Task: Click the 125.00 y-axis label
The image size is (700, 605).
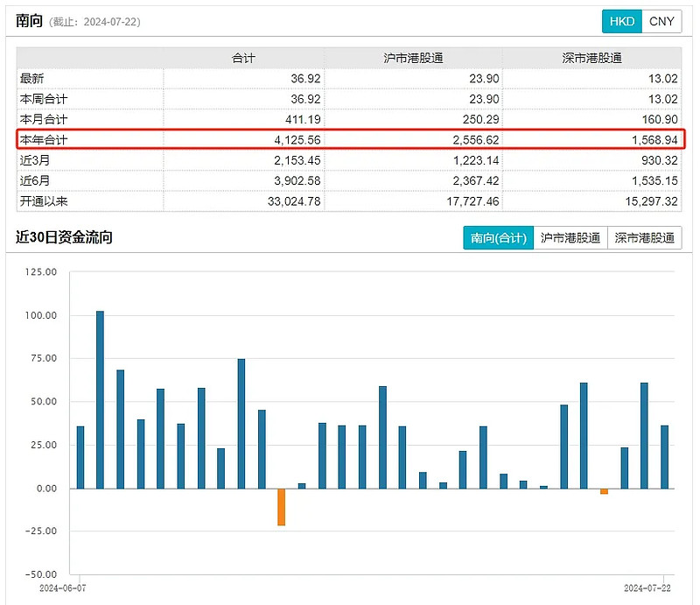Action: pos(41,272)
